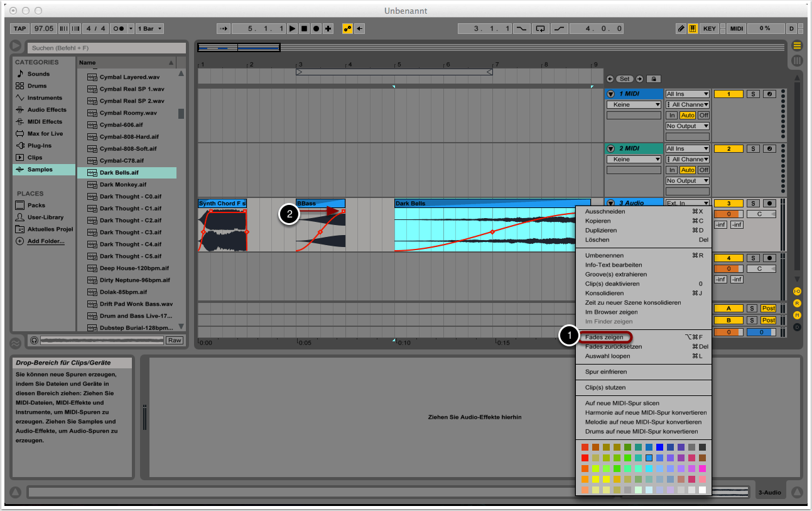Click the Set locator button

click(624, 79)
